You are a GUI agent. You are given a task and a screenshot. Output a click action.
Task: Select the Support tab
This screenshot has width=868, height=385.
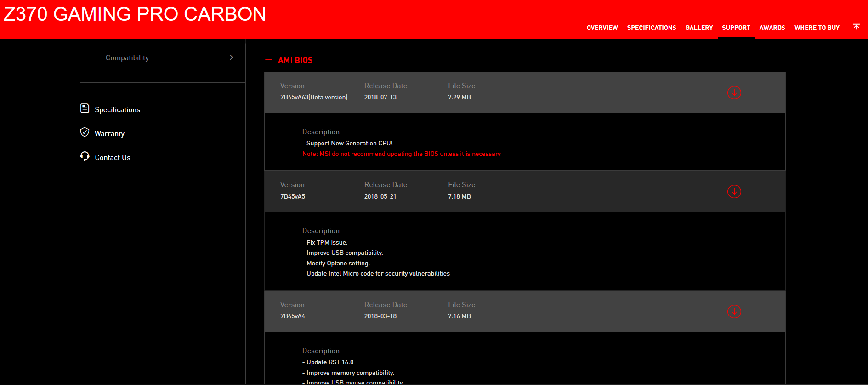pos(736,28)
